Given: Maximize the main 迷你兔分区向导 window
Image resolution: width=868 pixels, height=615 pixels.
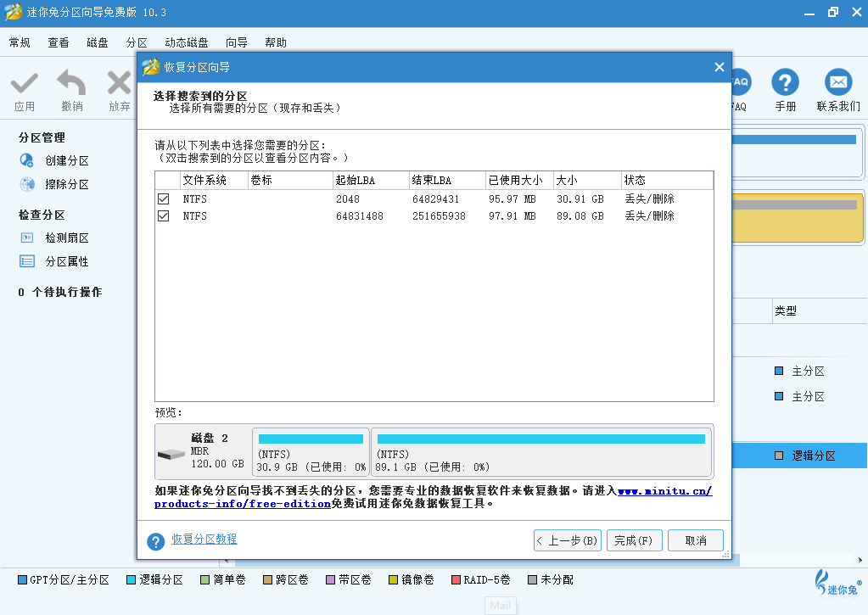Looking at the screenshot, I should coord(833,12).
